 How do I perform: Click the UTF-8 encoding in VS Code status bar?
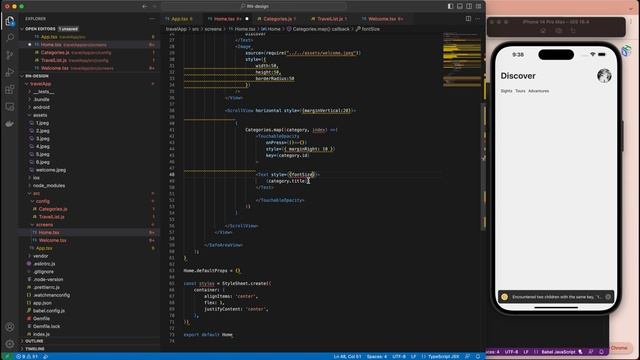pos(399,356)
